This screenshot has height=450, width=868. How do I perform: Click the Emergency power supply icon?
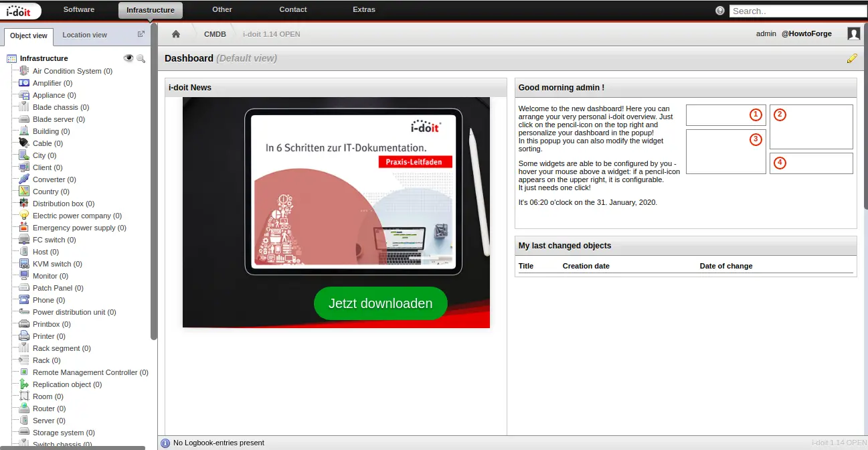(x=24, y=228)
